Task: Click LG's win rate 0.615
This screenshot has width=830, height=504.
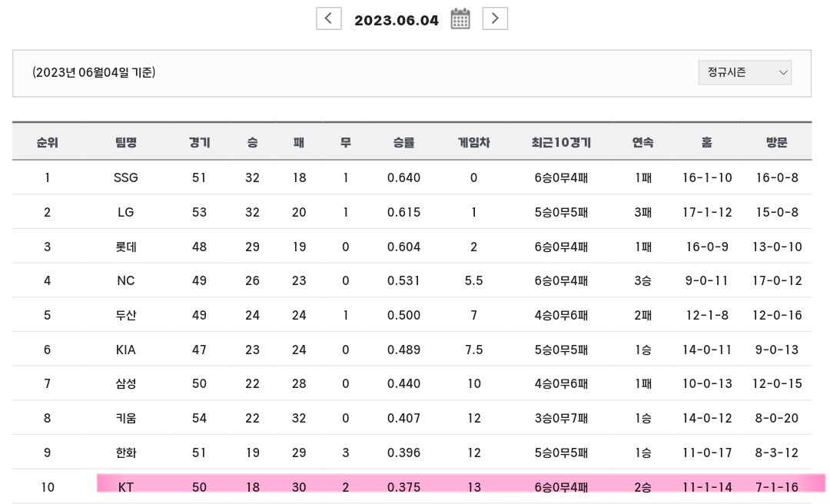Action: [x=404, y=212]
